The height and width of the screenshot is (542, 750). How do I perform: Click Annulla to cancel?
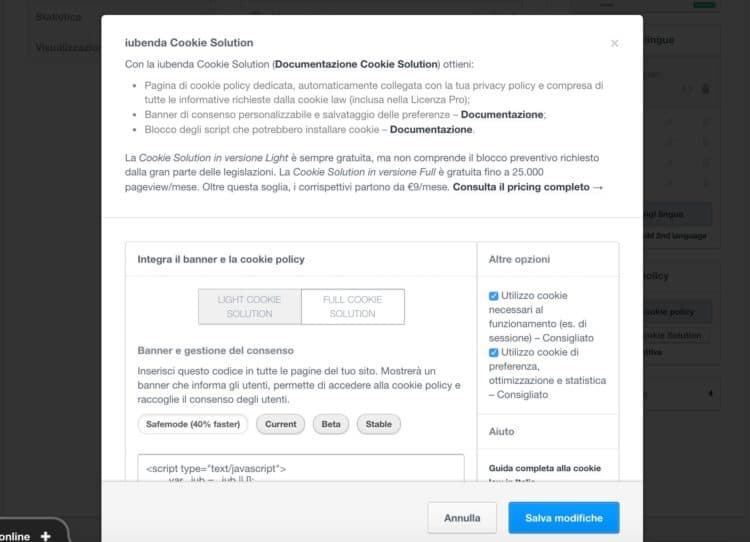(462, 518)
